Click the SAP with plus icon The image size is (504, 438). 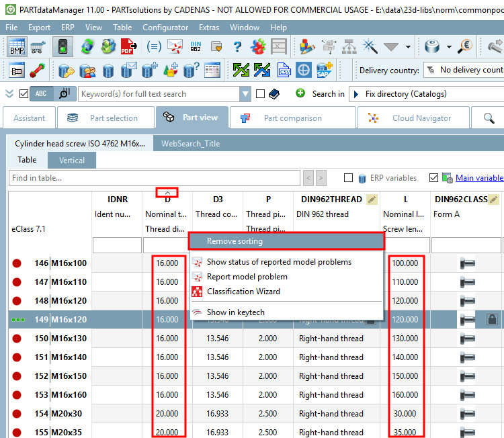coord(325,70)
